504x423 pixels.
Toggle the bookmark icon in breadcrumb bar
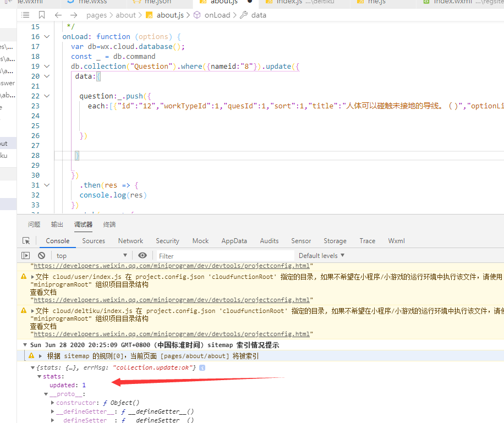click(x=42, y=15)
